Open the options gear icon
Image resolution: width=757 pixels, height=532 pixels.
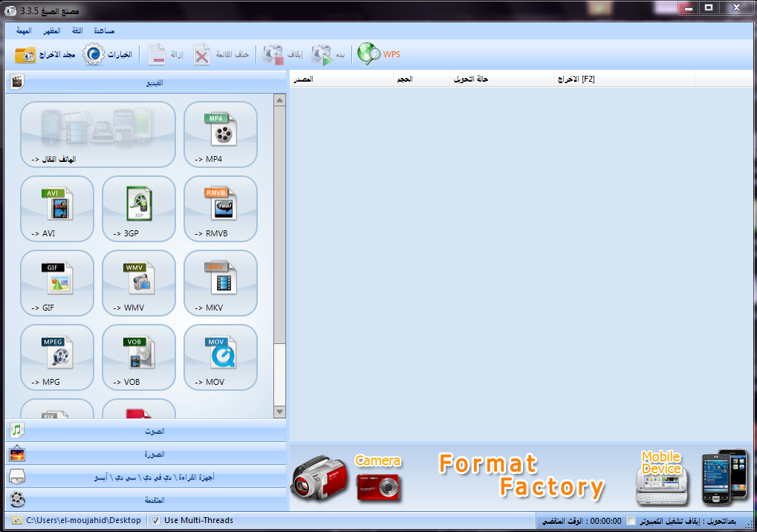click(93, 54)
